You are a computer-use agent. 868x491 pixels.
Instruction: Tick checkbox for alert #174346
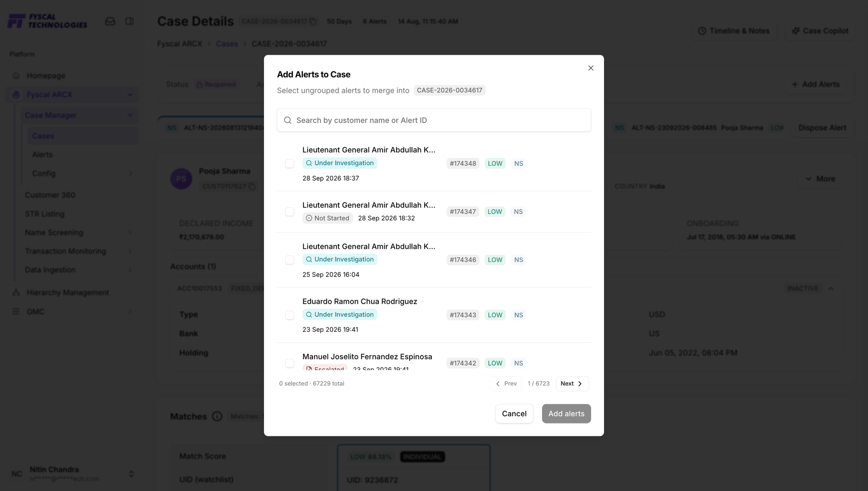coord(290,260)
